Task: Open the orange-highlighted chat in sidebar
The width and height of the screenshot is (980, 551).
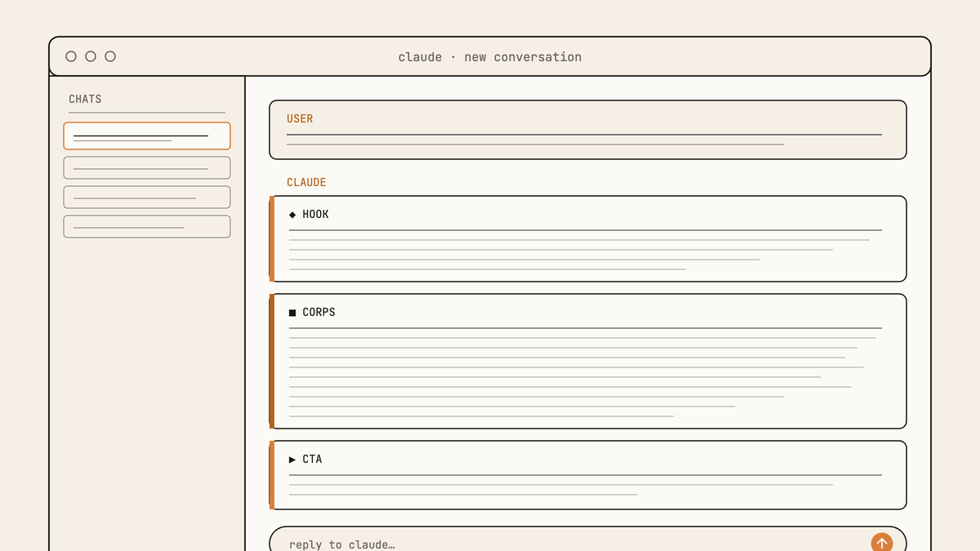Action: click(147, 136)
